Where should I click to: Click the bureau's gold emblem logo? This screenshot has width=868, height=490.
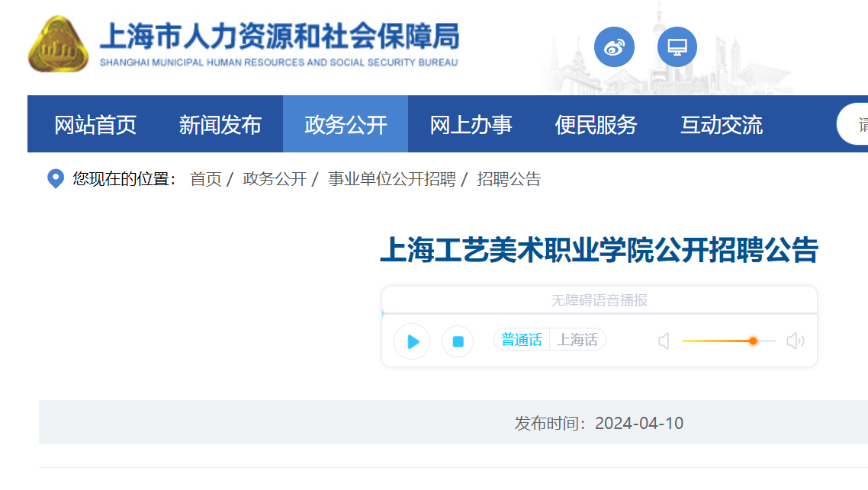pyautogui.click(x=58, y=44)
